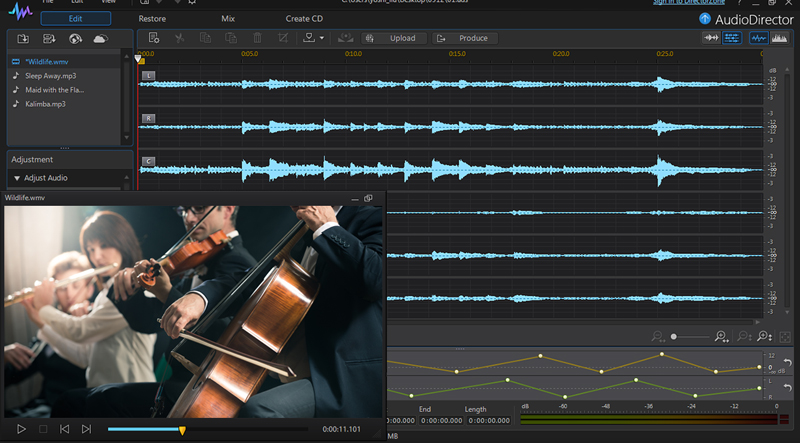
Task: Undock the Wildlife.wmv preview window
Action: click(368, 198)
